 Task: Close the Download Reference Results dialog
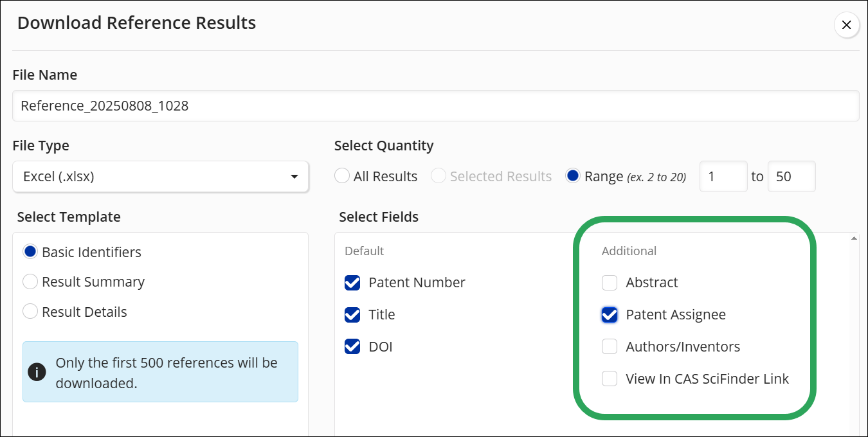tap(846, 25)
